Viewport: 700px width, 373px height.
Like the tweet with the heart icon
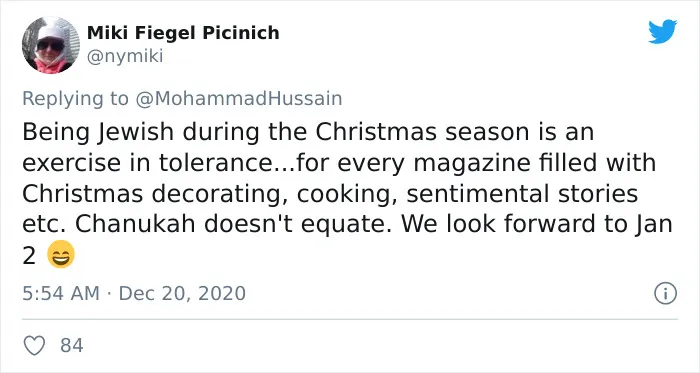click(34, 345)
